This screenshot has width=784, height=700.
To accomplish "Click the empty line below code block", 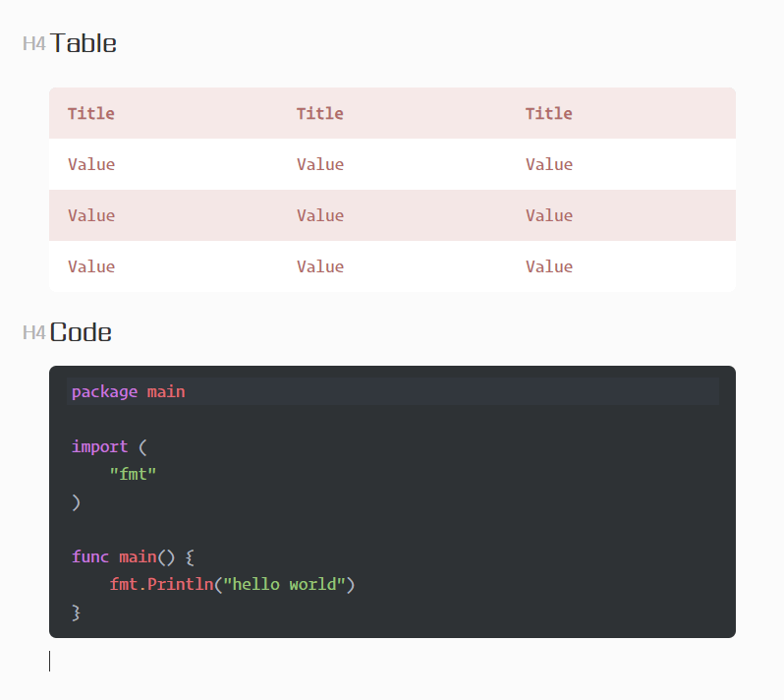I will pos(393,662).
